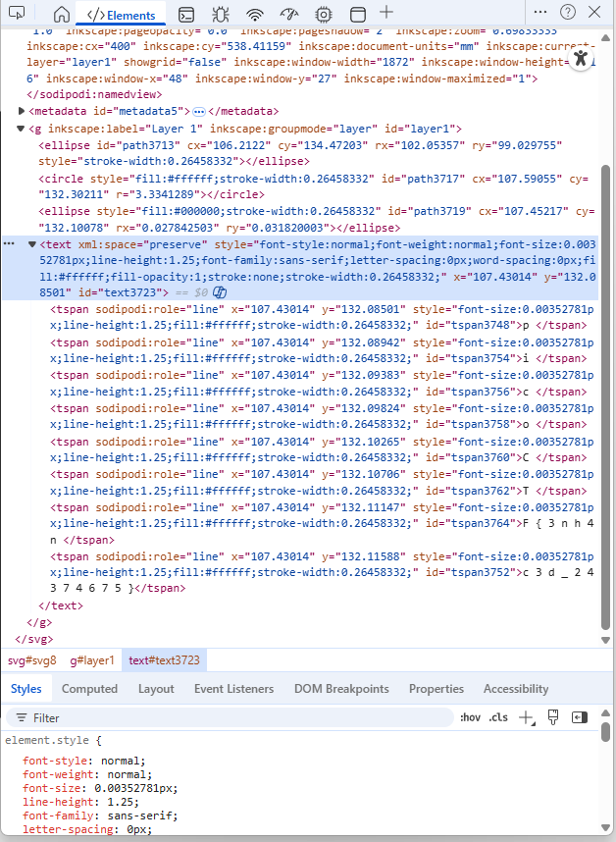Open the DevTools help question icon

(x=568, y=12)
